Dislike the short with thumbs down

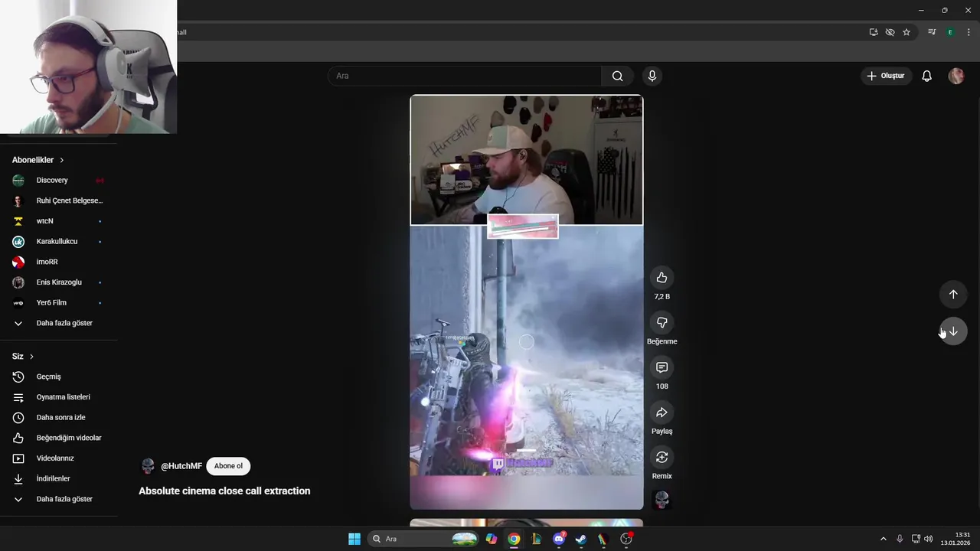point(661,322)
